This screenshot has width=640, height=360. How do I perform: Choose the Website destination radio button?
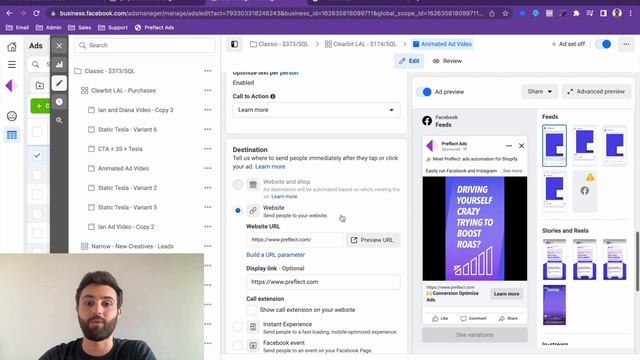pyautogui.click(x=238, y=211)
